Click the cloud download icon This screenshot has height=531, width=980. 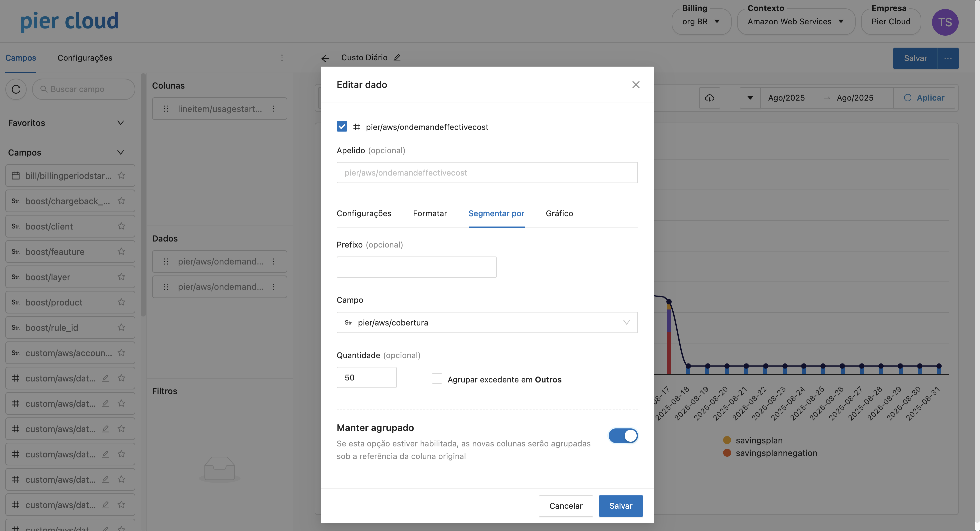(x=709, y=98)
